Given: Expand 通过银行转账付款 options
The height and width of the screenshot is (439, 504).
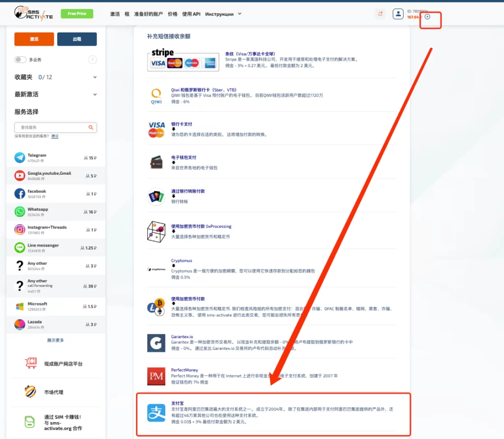Looking at the screenshot, I should [x=174, y=196].
